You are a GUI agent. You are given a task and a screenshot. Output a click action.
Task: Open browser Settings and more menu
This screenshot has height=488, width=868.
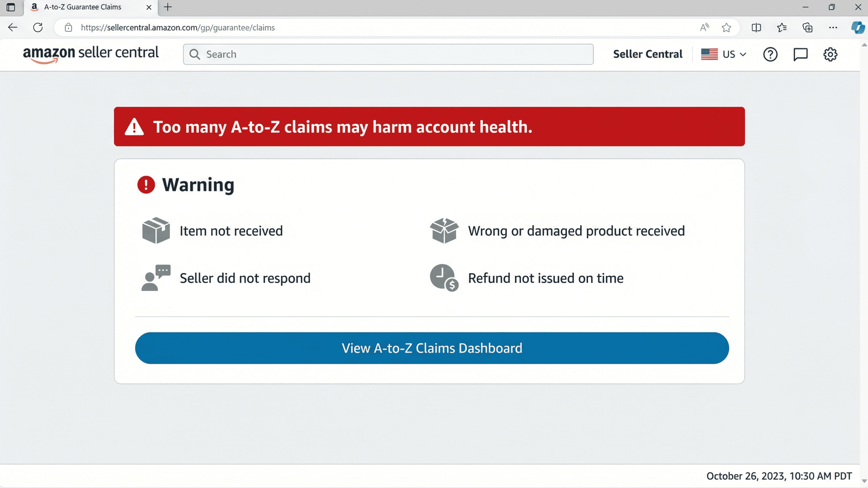point(833,28)
